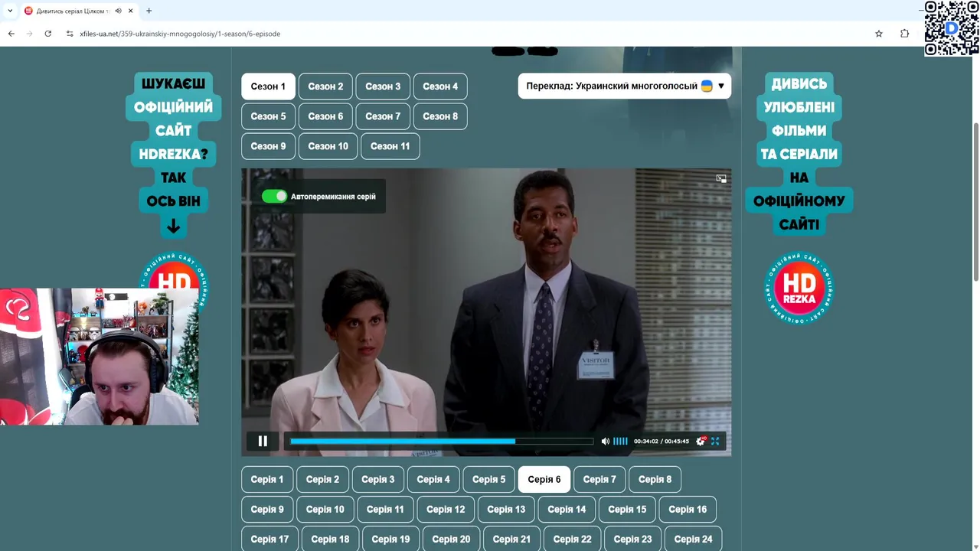
Task: Play Серія 3
Action: [378, 479]
